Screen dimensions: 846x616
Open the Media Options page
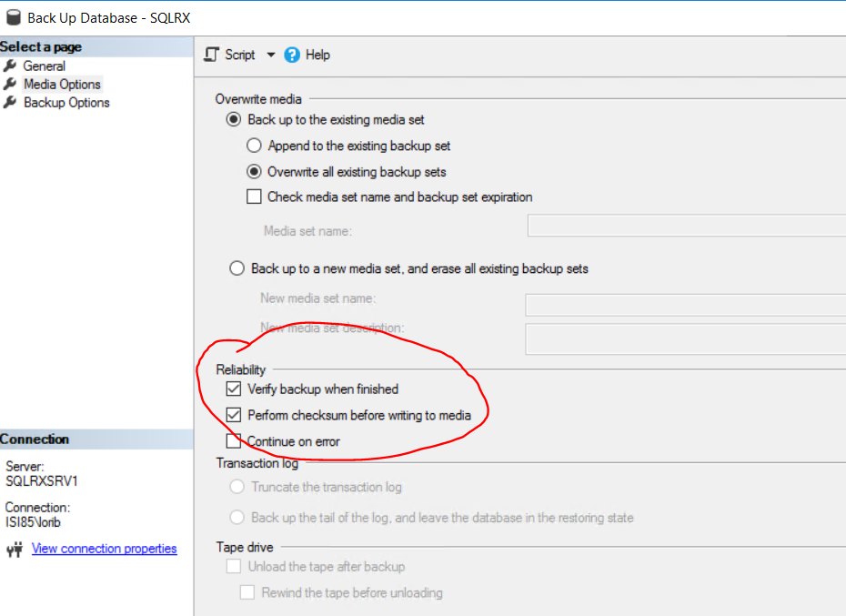(62, 85)
